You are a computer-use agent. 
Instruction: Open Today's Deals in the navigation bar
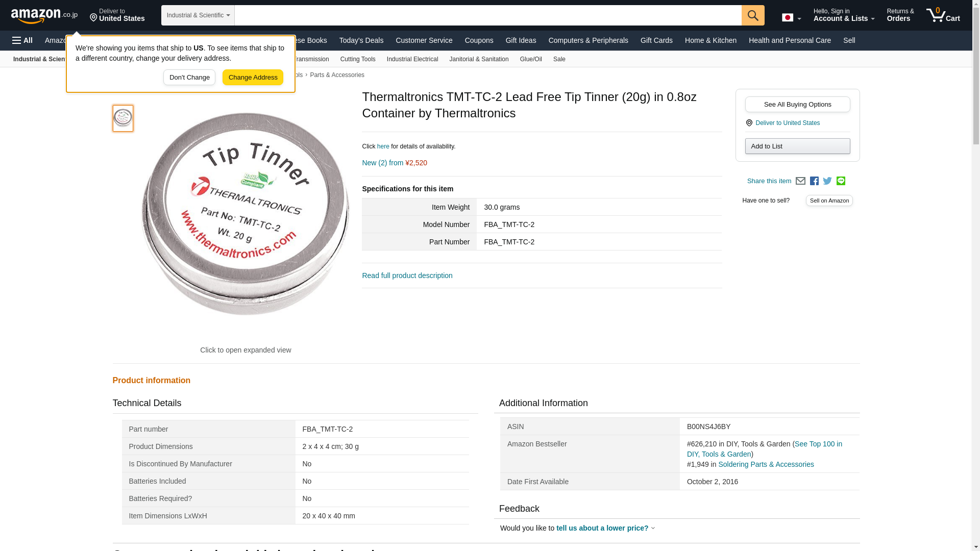(x=361, y=40)
